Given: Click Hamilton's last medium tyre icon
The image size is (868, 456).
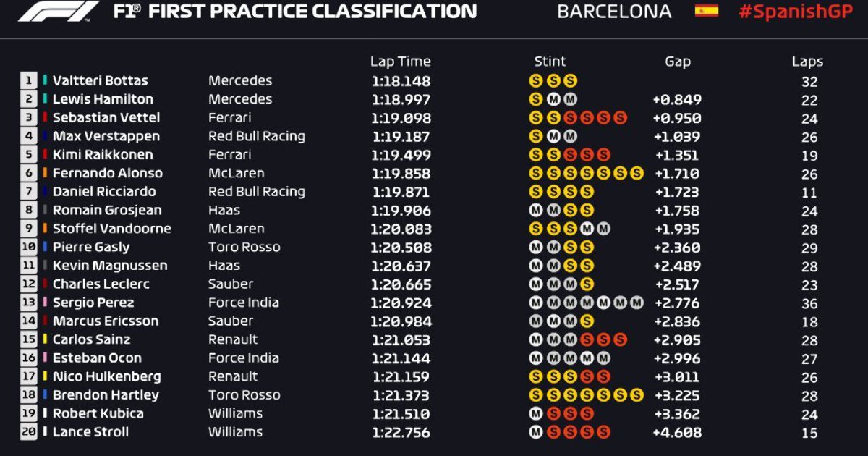Looking at the screenshot, I should click(570, 99).
